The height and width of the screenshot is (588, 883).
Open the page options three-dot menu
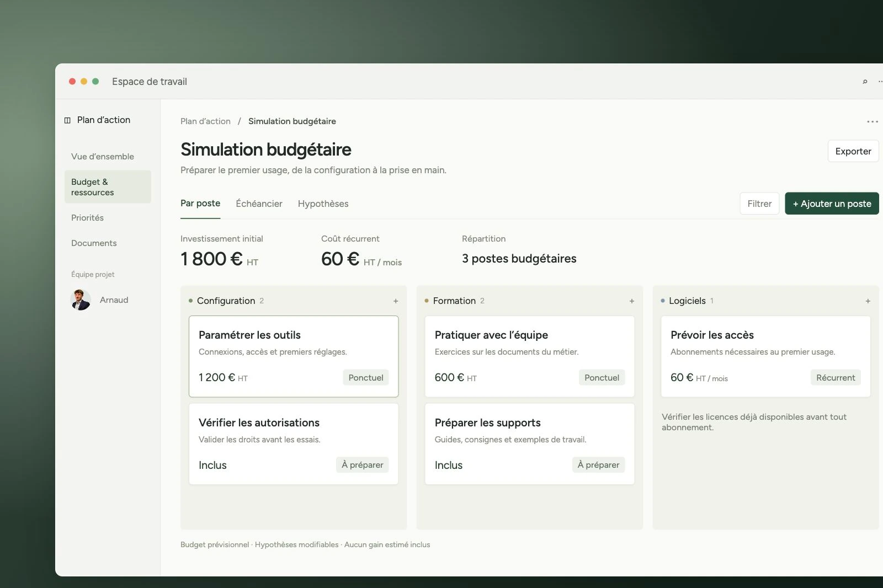coord(873,121)
